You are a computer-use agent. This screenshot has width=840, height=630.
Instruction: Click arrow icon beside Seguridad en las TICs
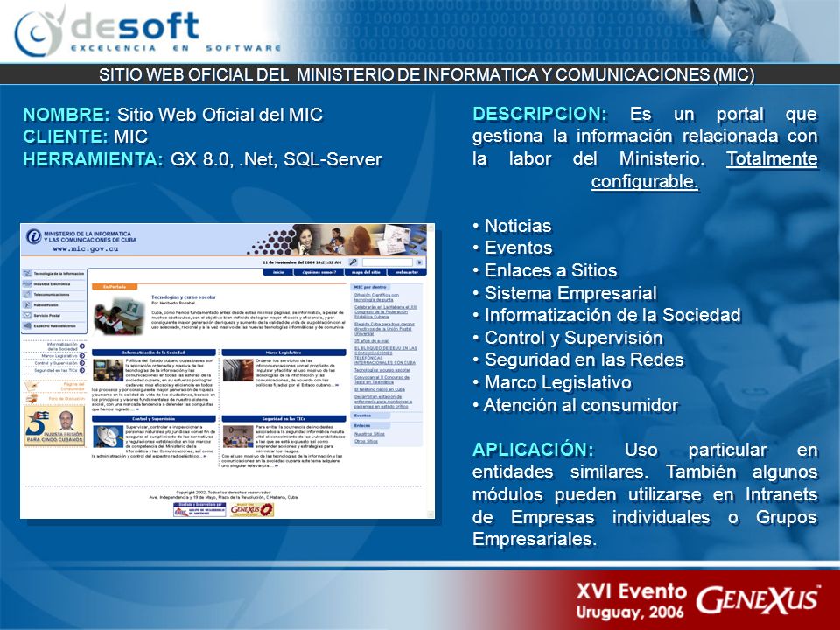[82, 370]
